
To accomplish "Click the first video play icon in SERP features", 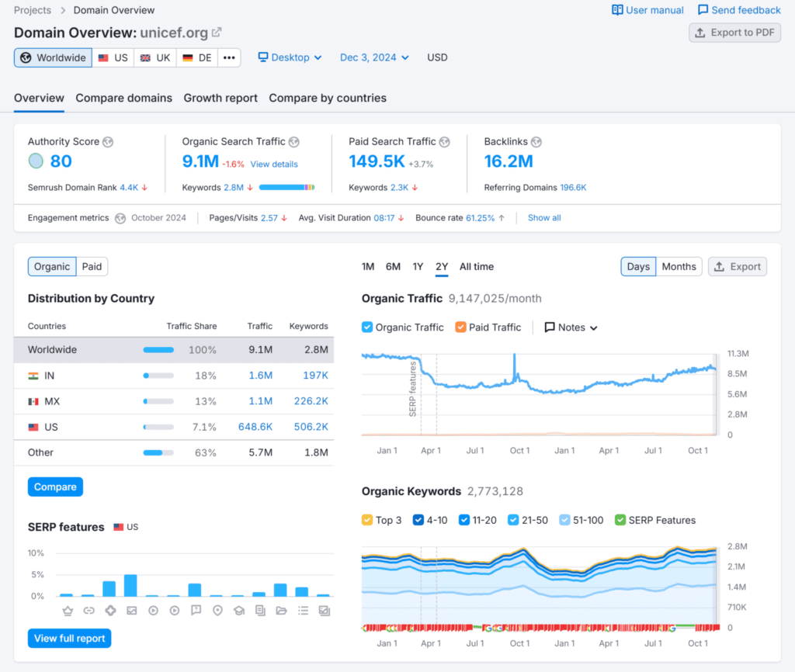I will (x=153, y=611).
